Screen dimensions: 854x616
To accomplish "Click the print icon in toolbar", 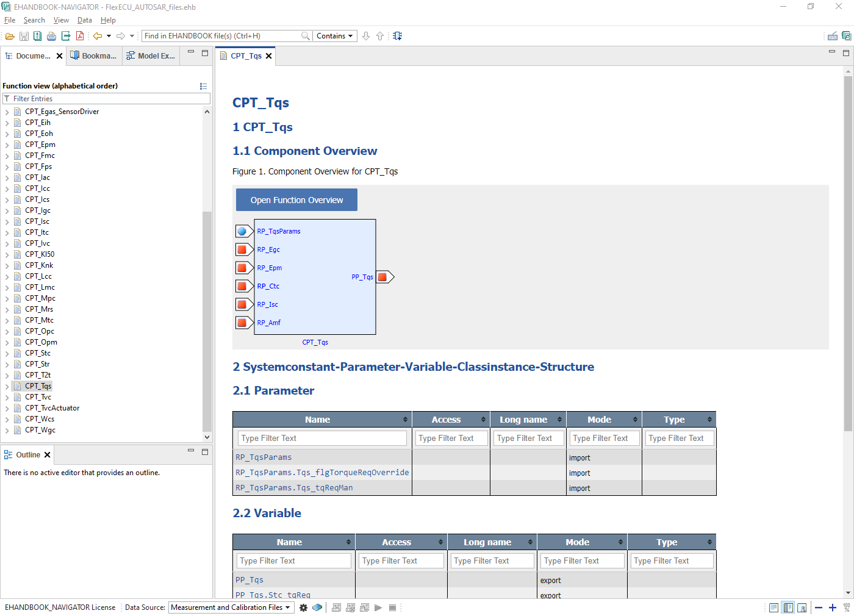I will click(x=51, y=36).
